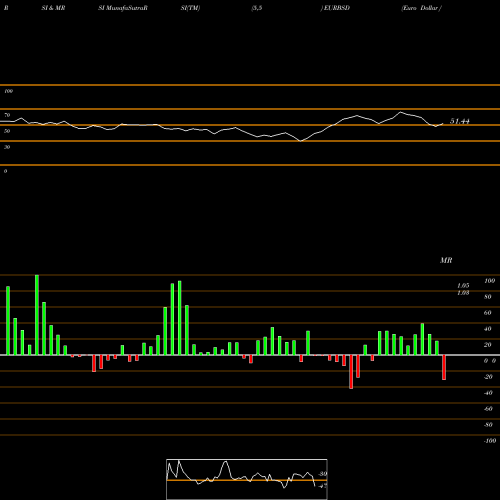Click the deepest red MR histogram bar
Image resolution: width=500 pixels, height=500 pixels.
(351, 372)
